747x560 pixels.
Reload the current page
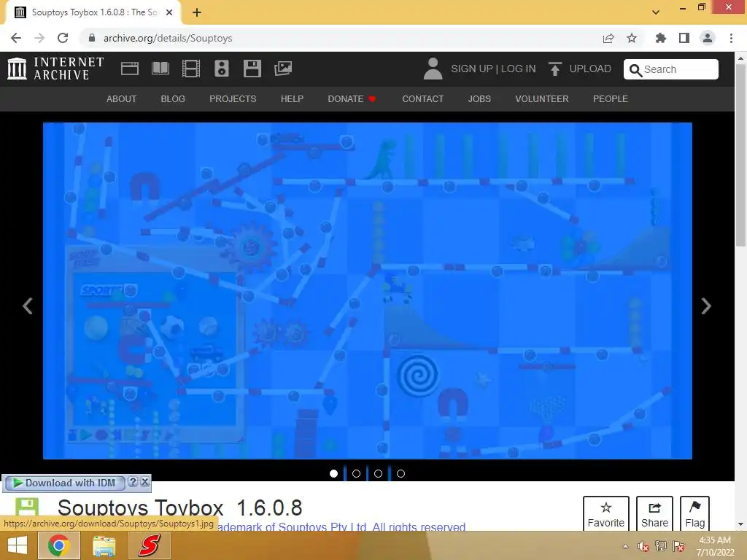pos(63,38)
